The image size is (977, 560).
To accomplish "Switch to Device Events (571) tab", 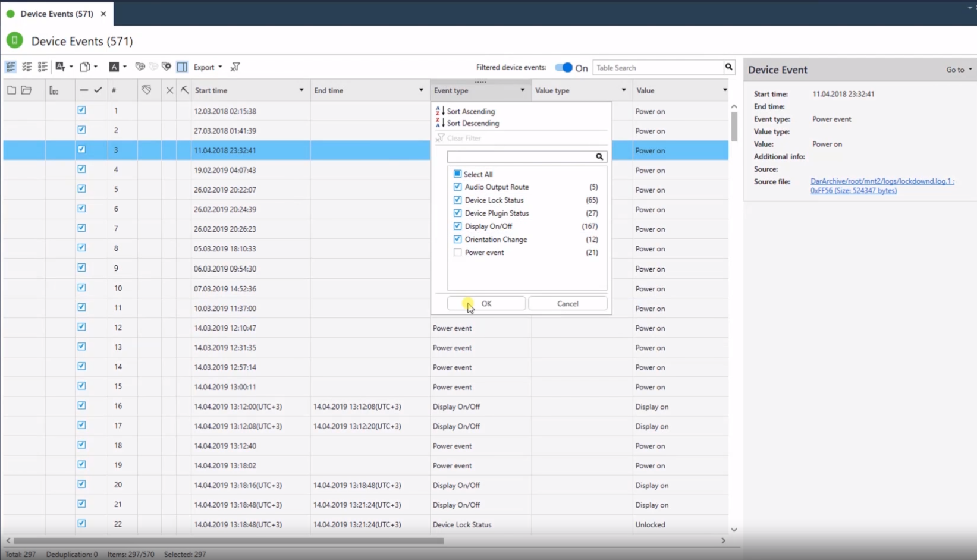I will coord(56,14).
